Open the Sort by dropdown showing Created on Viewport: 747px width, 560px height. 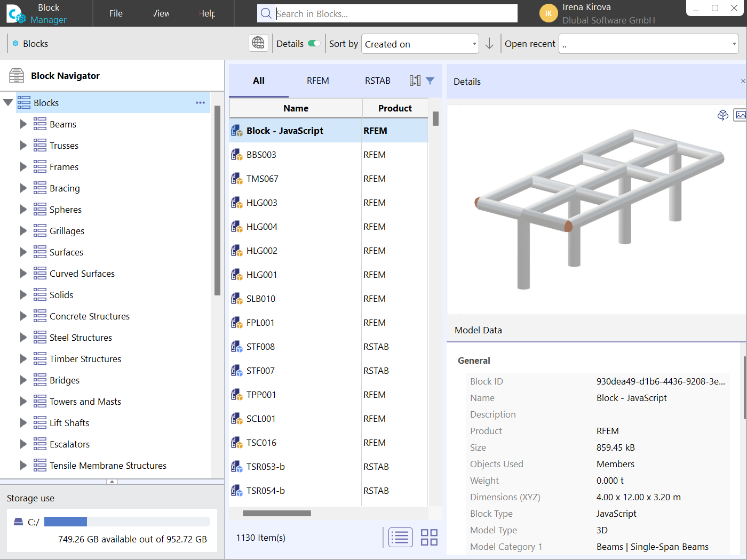(420, 43)
